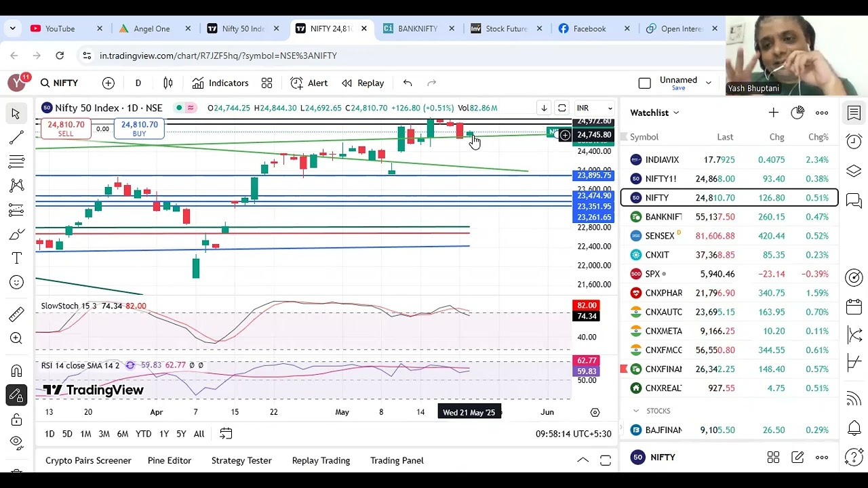Select the 1M date range
Viewport: 868px width, 488px height.
85,434
